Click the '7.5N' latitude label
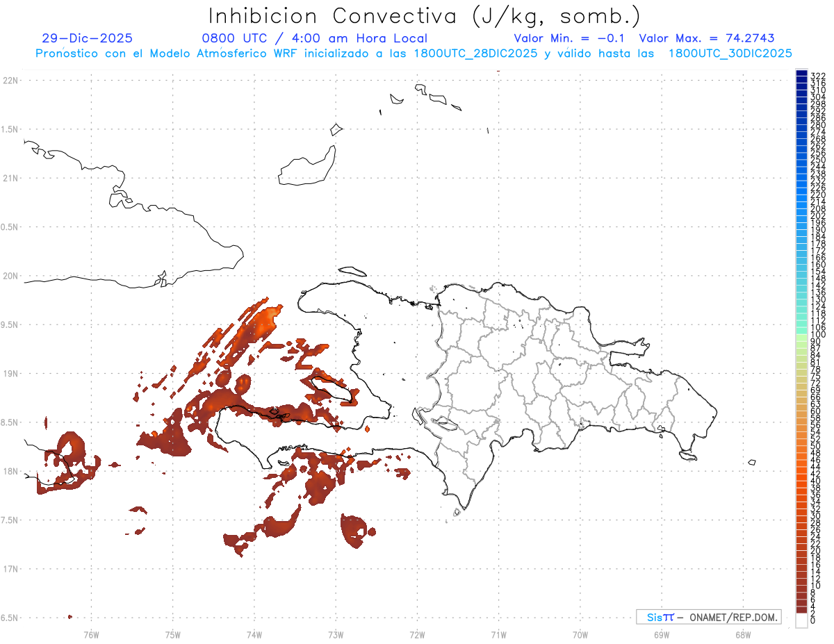The width and height of the screenshot is (834, 644). 10,520
